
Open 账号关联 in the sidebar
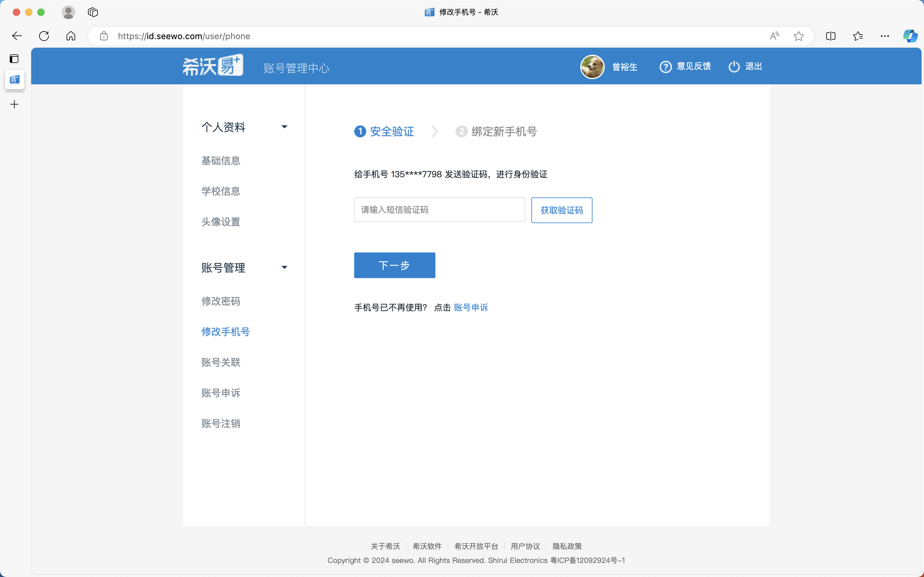click(x=221, y=362)
